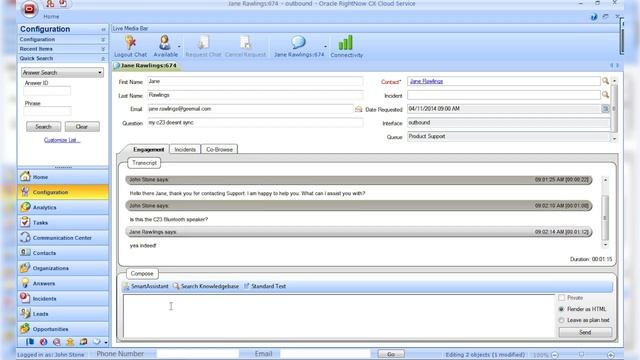
Task: Click the Oracle application menu button
Action: (29, 9)
